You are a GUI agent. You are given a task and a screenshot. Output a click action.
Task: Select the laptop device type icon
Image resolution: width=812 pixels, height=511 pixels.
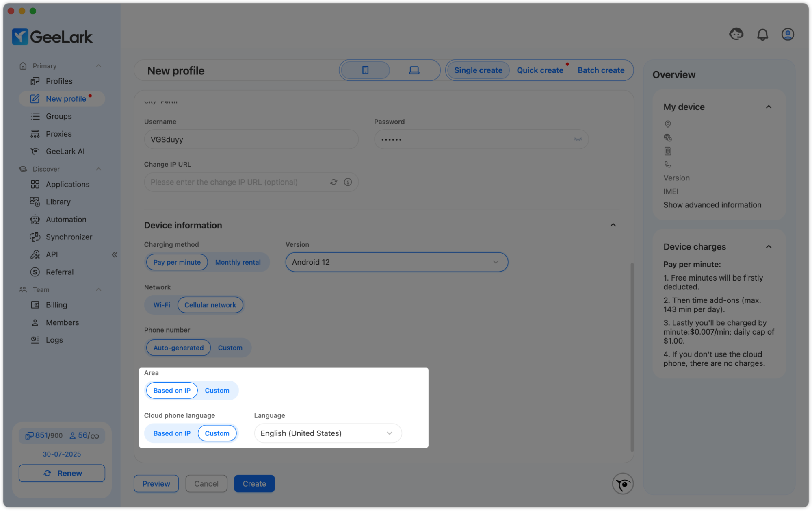pyautogui.click(x=414, y=70)
